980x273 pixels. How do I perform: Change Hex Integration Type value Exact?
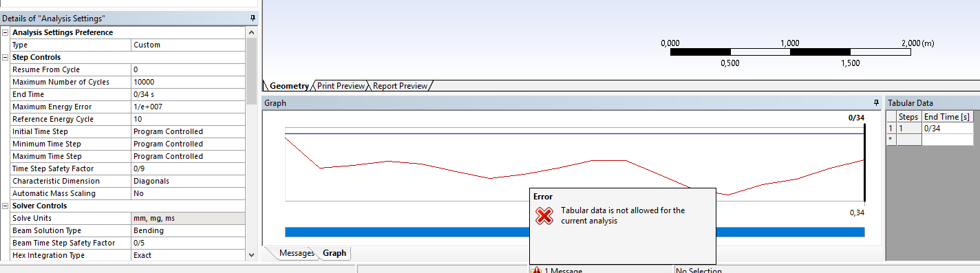[188, 255]
